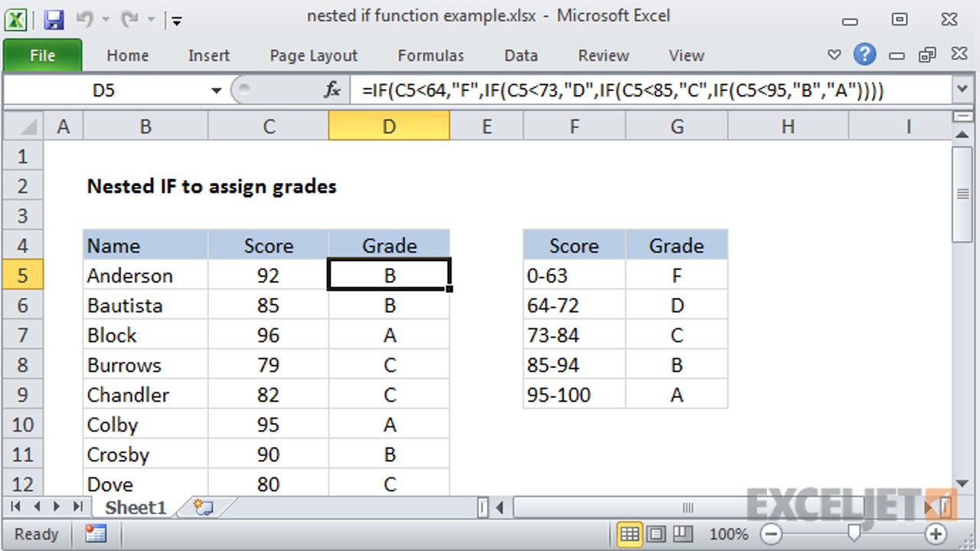The width and height of the screenshot is (980, 551).
Task: Start macro recording from the status bar icon
Action: [x=95, y=534]
